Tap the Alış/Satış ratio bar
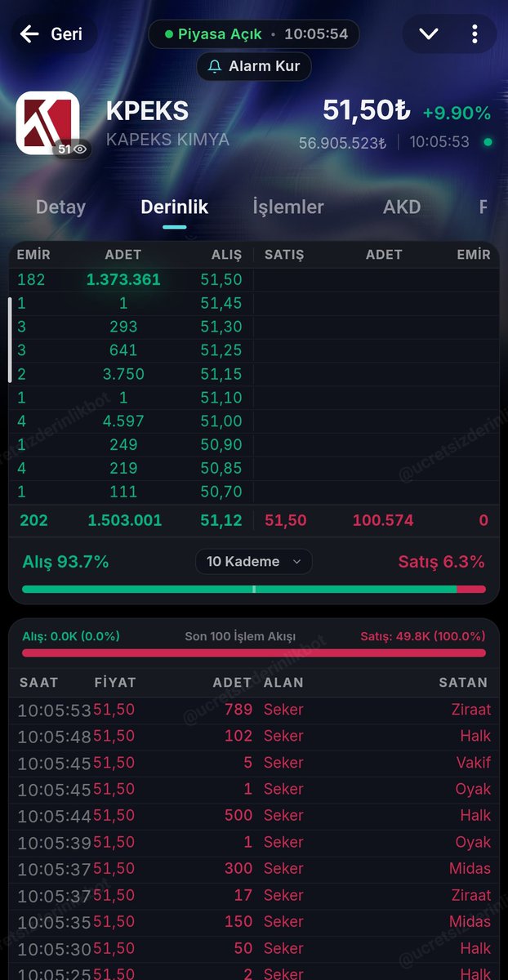 point(254,589)
